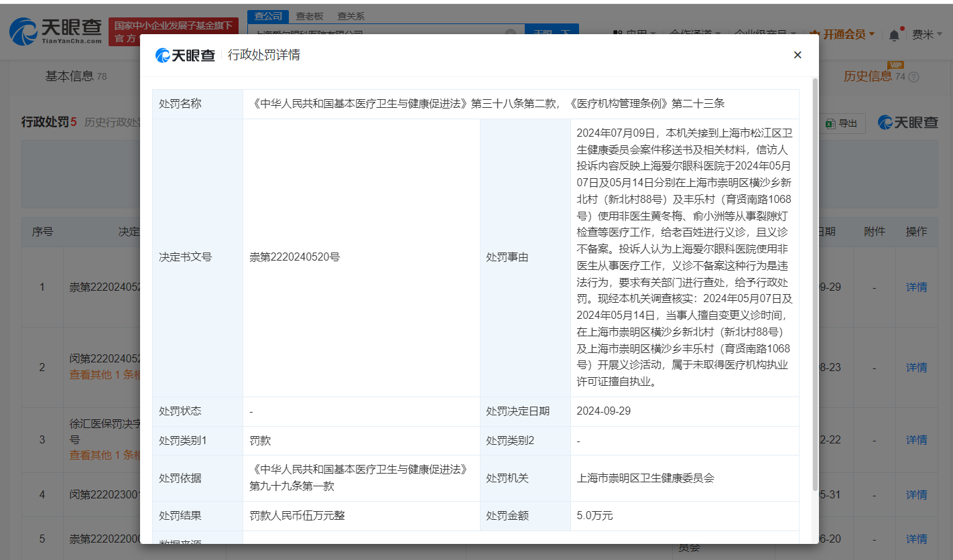Click the 处罚名称 label cell
The width and height of the screenshot is (953, 560).
tap(198, 104)
